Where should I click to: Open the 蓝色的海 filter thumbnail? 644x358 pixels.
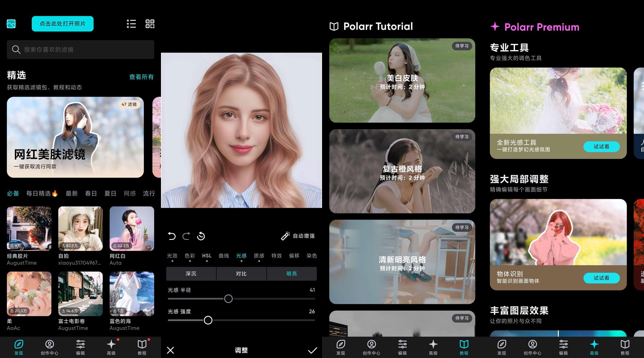132,294
